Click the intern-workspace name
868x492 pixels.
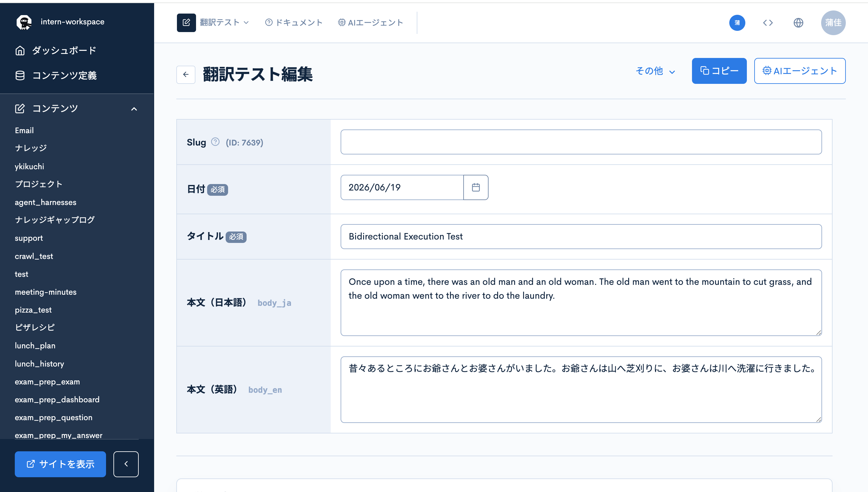pos(72,22)
